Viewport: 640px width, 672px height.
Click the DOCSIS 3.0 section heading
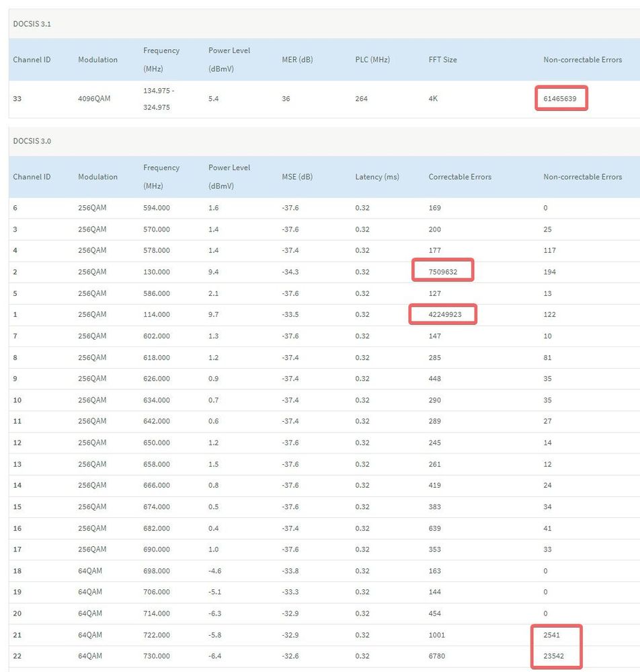click(32, 141)
